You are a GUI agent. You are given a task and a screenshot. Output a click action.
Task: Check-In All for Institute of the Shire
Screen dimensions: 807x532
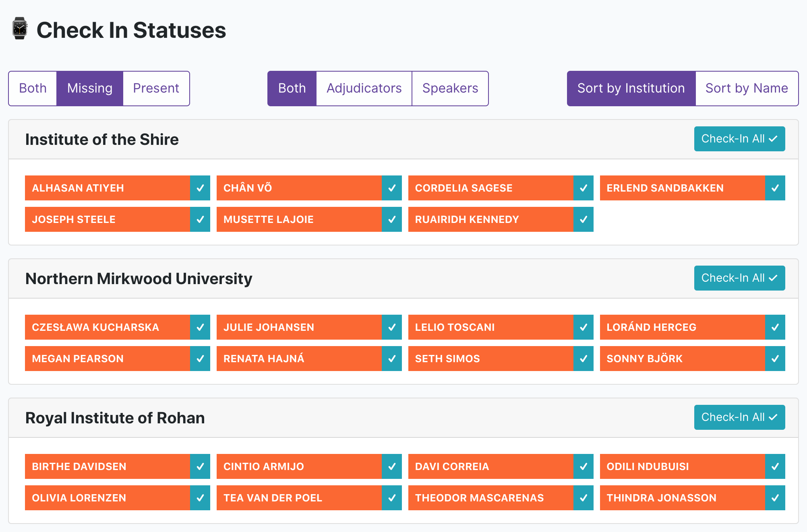point(739,139)
